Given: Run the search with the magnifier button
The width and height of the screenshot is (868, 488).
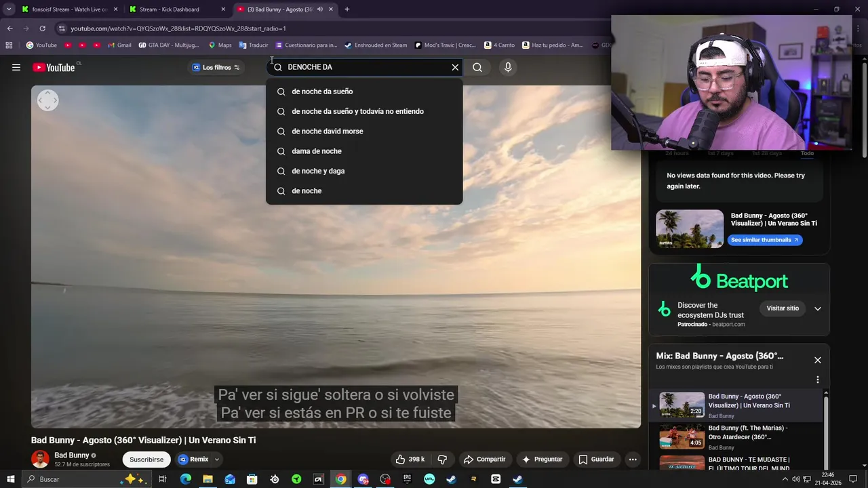Looking at the screenshot, I should tap(477, 67).
